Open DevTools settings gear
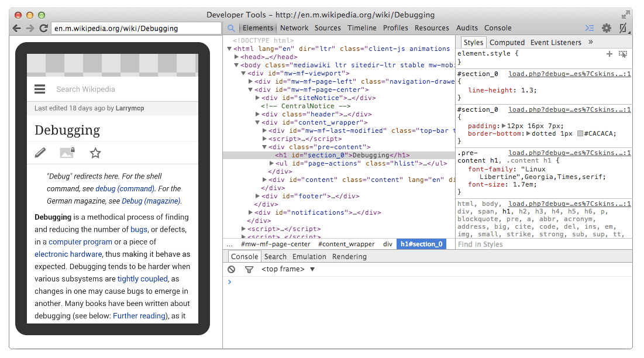 (606, 28)
